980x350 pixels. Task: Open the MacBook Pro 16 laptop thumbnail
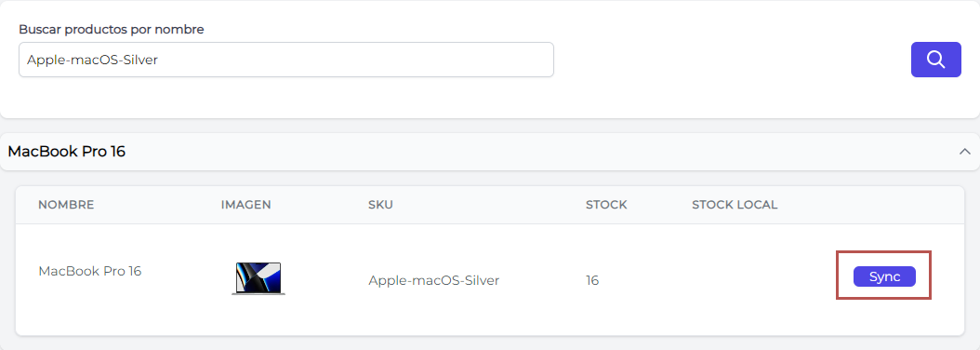click(258, 278)
